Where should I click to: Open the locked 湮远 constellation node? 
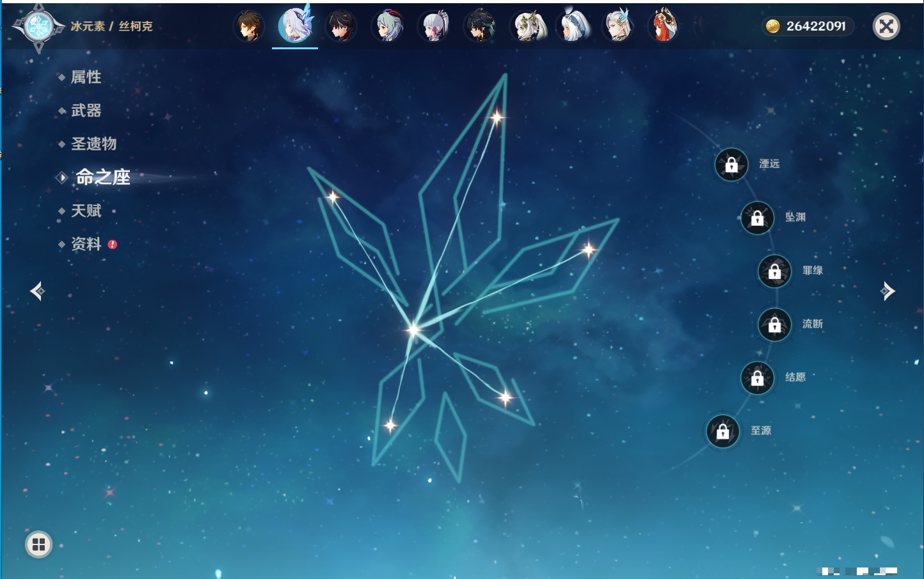[x=731, y=164]
